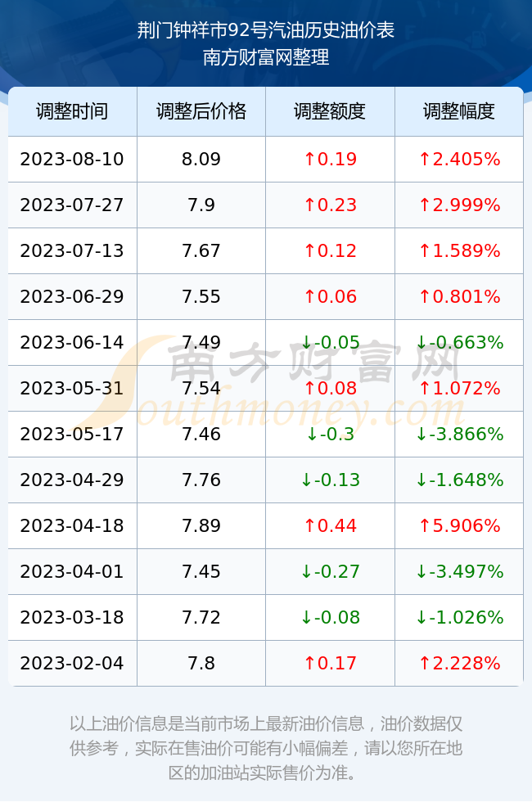Click the 调整额度 column header

(x=330, y=111)
